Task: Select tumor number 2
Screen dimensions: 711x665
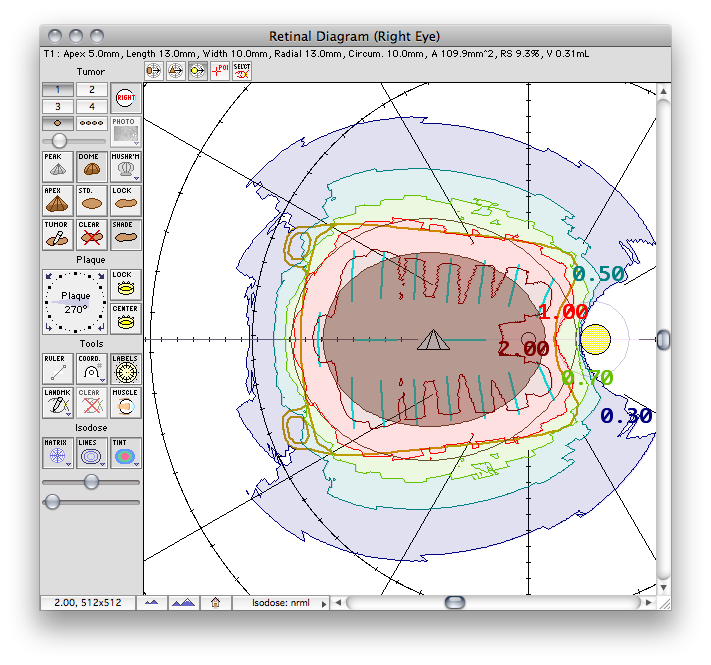Action: [92, 89]
